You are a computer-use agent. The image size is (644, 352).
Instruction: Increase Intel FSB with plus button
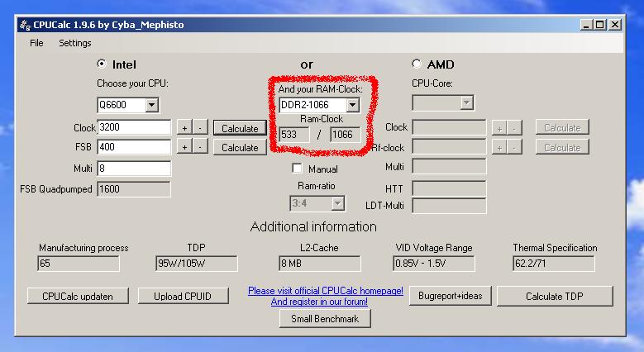click(x=184, y=146)
